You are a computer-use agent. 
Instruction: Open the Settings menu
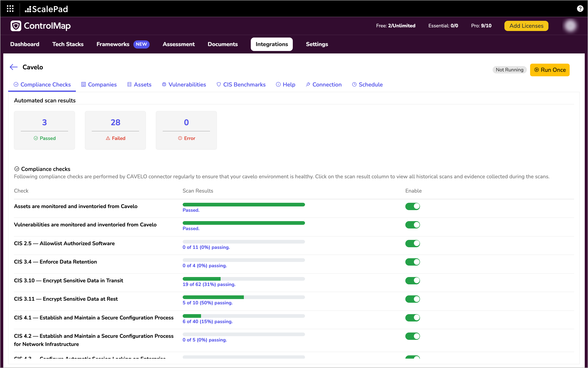317,44
